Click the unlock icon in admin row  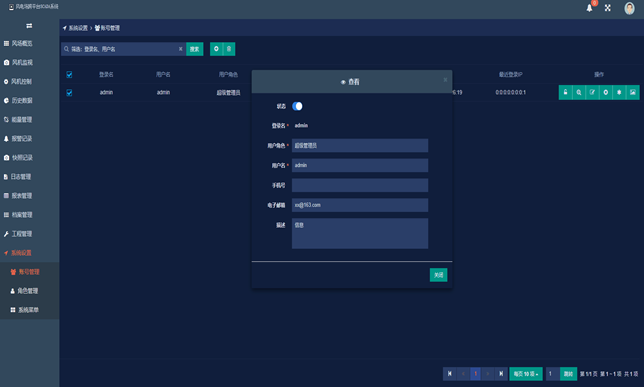(565, 92)
